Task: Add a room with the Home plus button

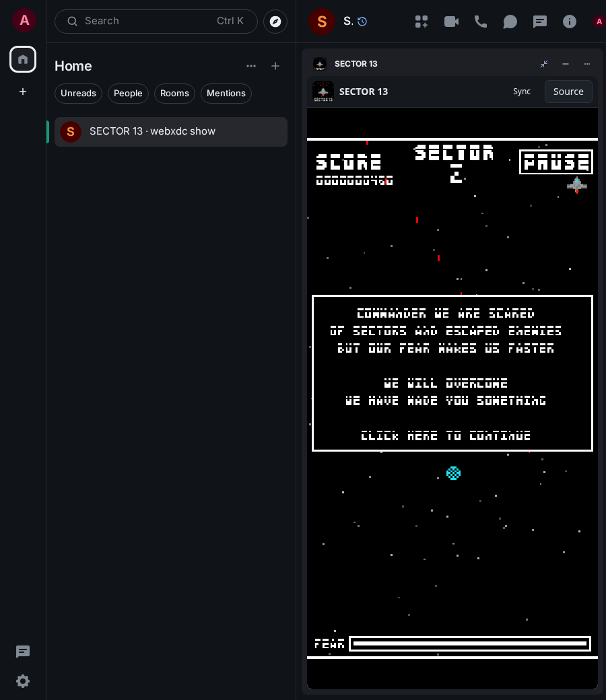Action: [x=275, y=66]
